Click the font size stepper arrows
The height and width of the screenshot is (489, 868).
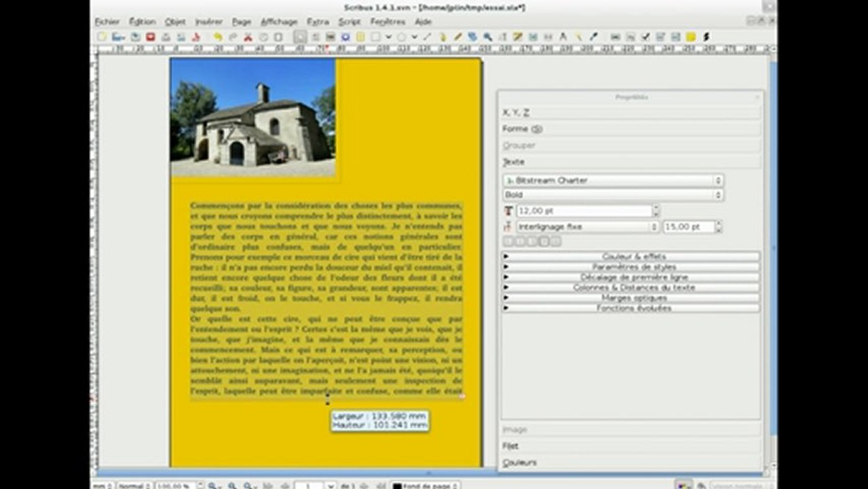[x=656, y=211]
